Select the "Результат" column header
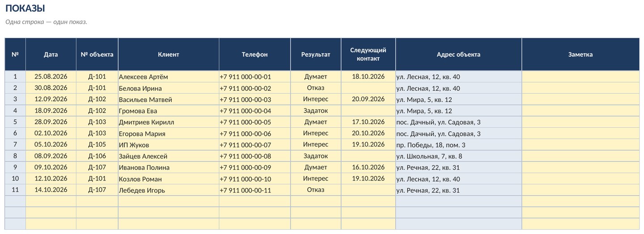 click(x=316, y=54)
